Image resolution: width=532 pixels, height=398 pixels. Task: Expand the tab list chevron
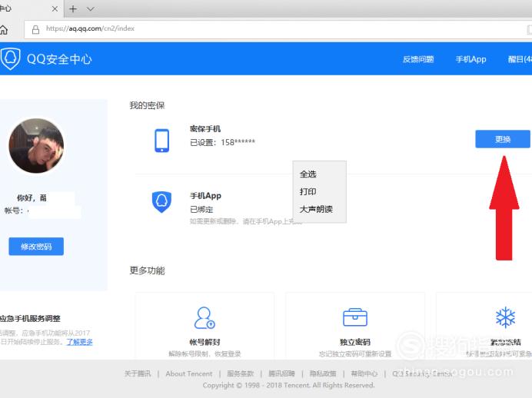click(90, 8)
